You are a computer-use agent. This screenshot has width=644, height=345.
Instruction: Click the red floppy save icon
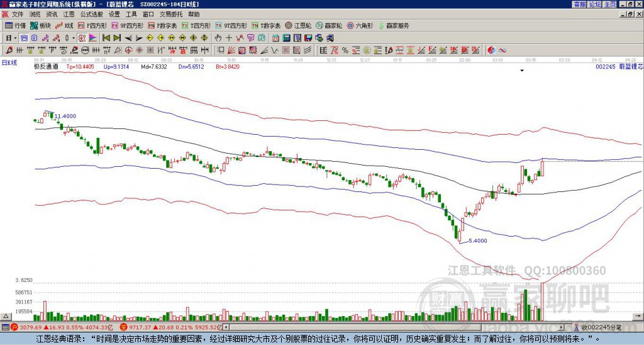[x=308, y=38]
